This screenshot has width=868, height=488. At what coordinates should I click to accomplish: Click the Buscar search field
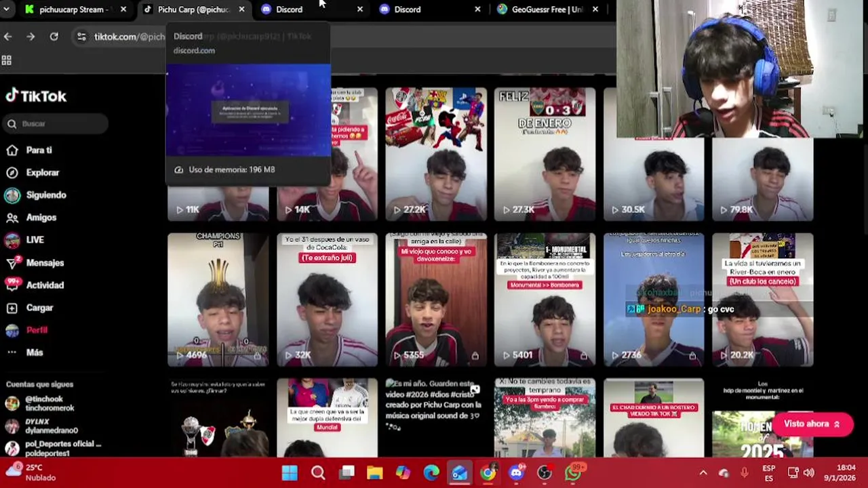pyautogui.click(x=56, y=124)
